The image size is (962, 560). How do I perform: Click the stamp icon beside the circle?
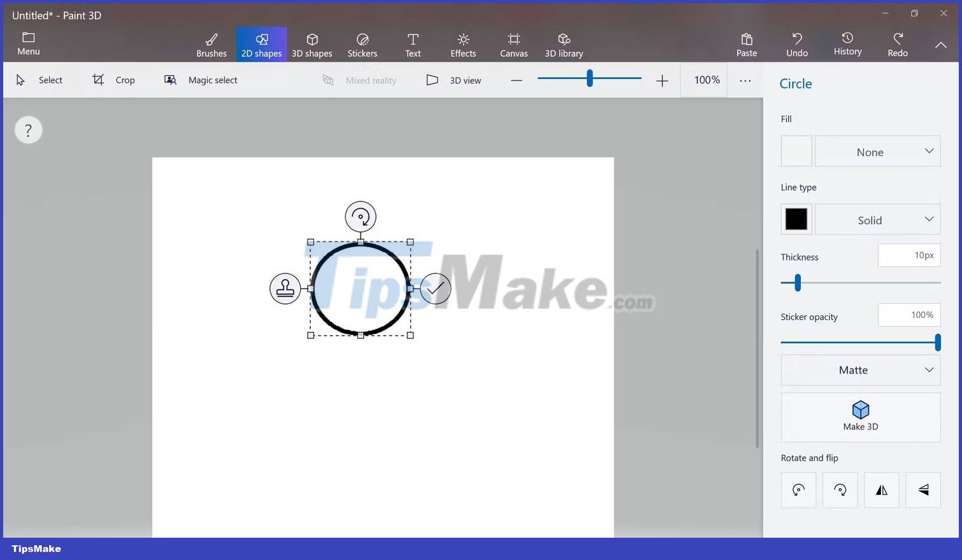(285, 289)
